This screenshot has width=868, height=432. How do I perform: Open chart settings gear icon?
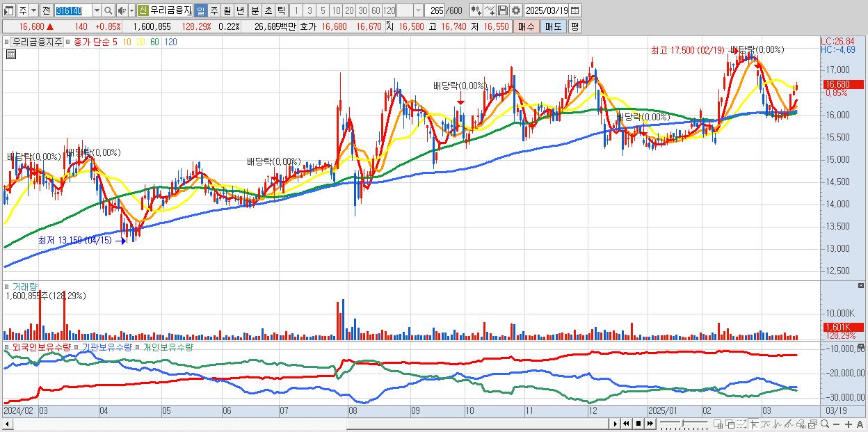click(x=515, y=10)
